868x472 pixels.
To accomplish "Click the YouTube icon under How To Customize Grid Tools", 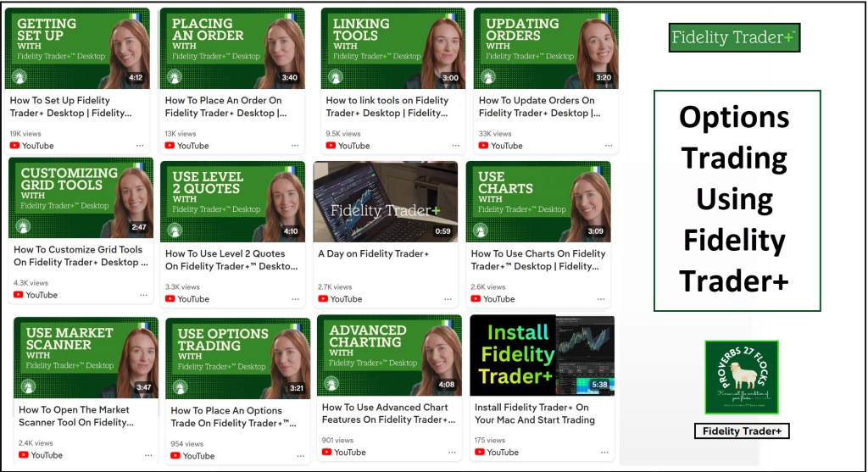I will [x=19, y=295].
